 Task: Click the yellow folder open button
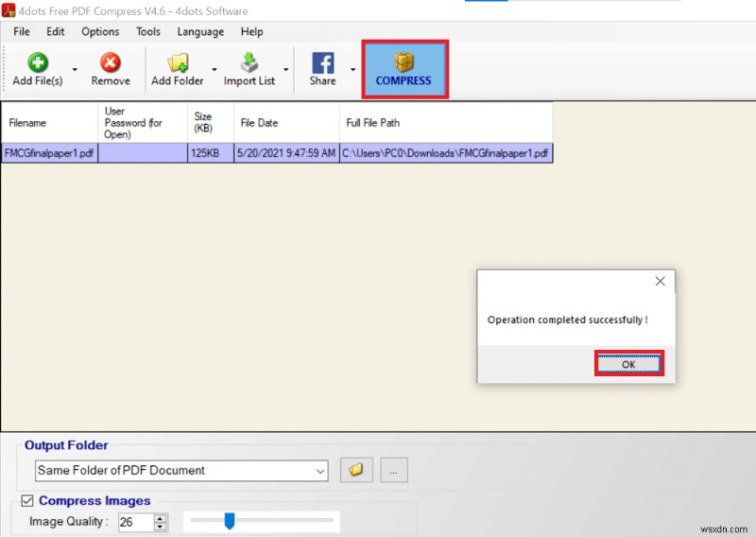coord(356,470)
